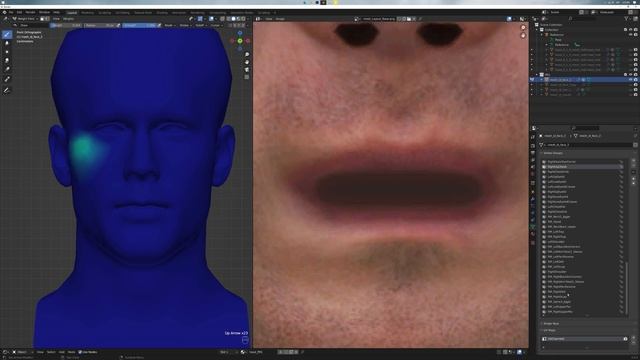Open the Image menu in image editor
This screenshot has height=360, width=640.
280,19
